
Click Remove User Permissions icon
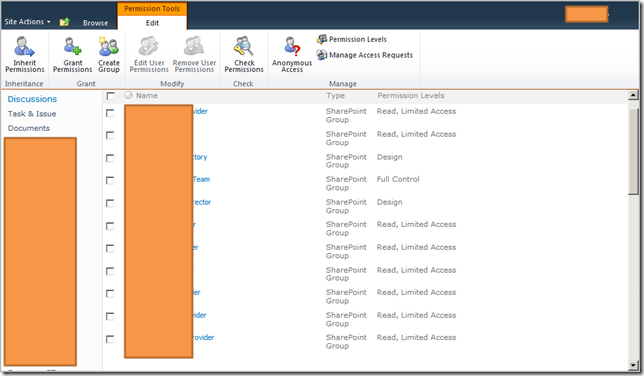click(x=194, y=46)
